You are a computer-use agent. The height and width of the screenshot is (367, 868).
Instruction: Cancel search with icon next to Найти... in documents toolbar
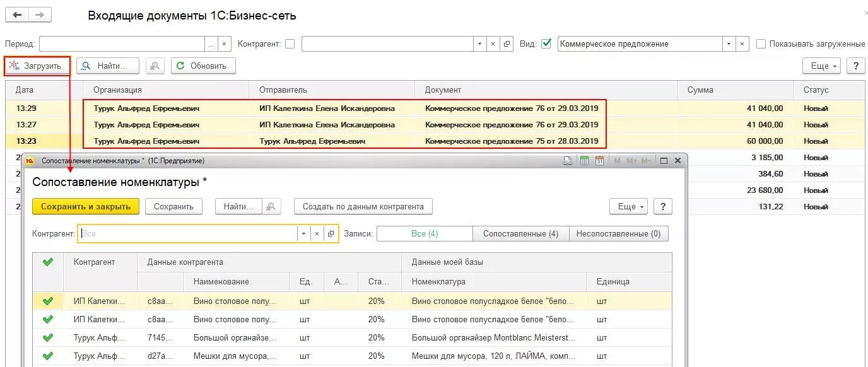click(155, 66)
